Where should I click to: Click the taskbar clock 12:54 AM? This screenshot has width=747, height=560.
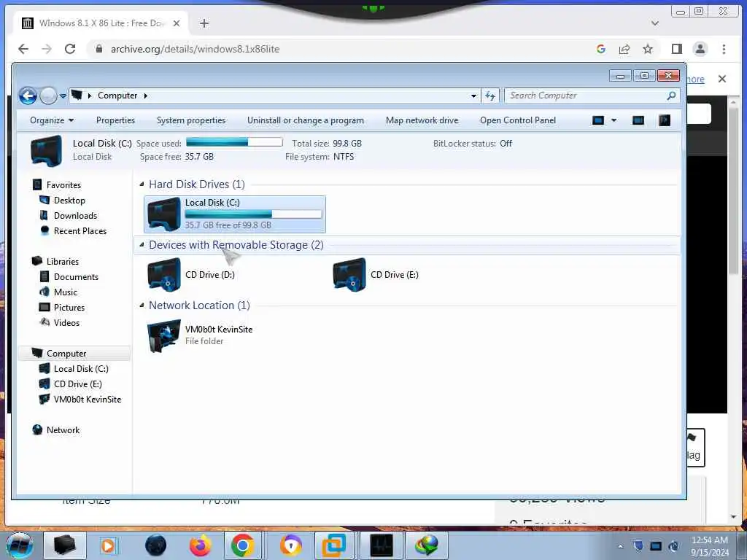[x=709, y=540]
